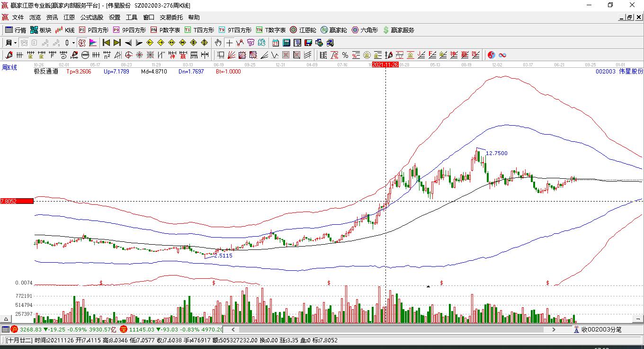The width and height of the screenshot is (644, 349).
Task: Click the 周K线 label
Action: 9,68
